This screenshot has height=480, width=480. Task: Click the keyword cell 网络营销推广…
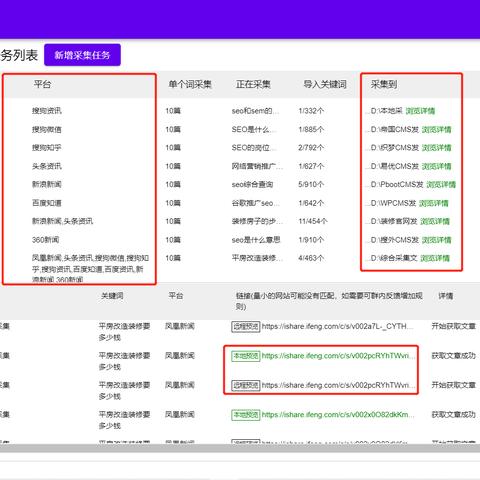(257, 166)
